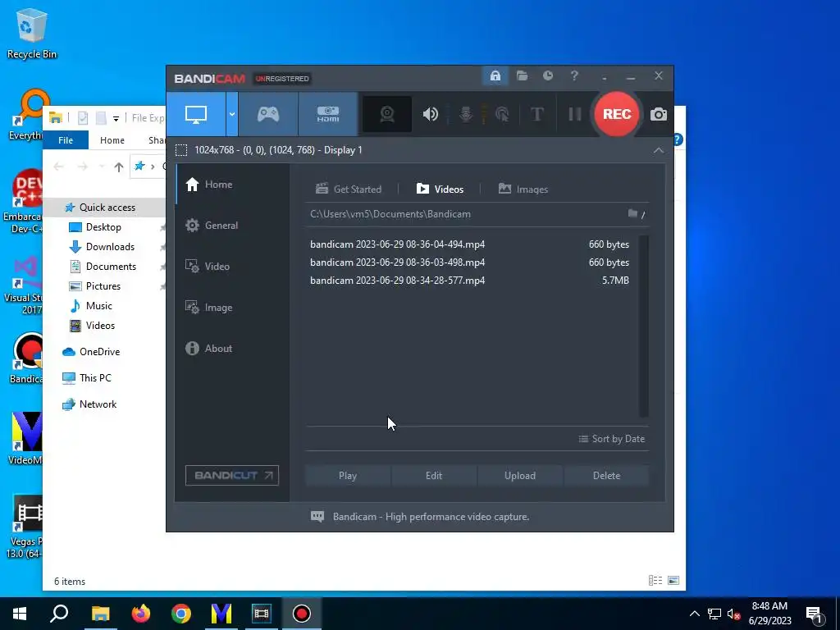Select bandicam 2023-06-29 08-34-28-577.mp4
The width and height of the screenshot is (840, 630).
(x=398, y=281)
